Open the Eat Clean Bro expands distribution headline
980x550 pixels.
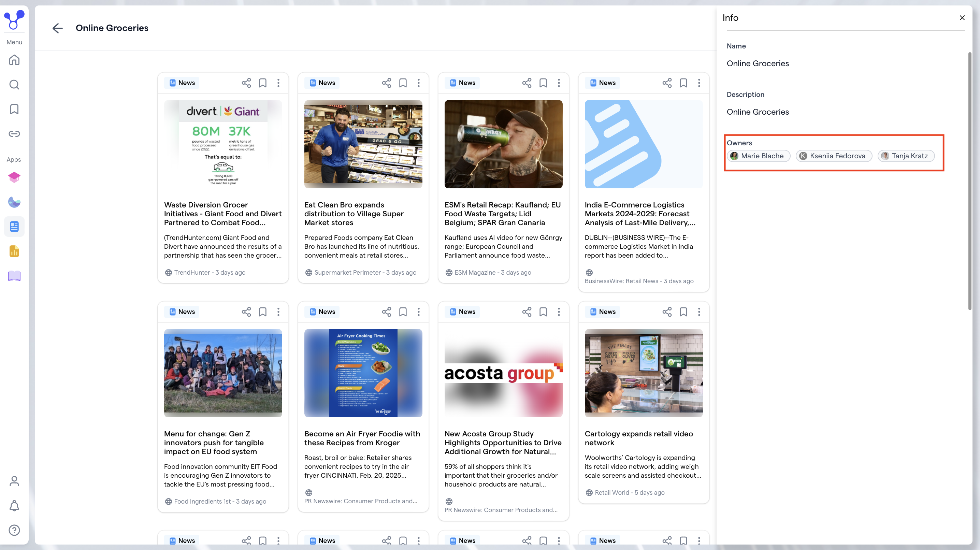tap(354, 214)
